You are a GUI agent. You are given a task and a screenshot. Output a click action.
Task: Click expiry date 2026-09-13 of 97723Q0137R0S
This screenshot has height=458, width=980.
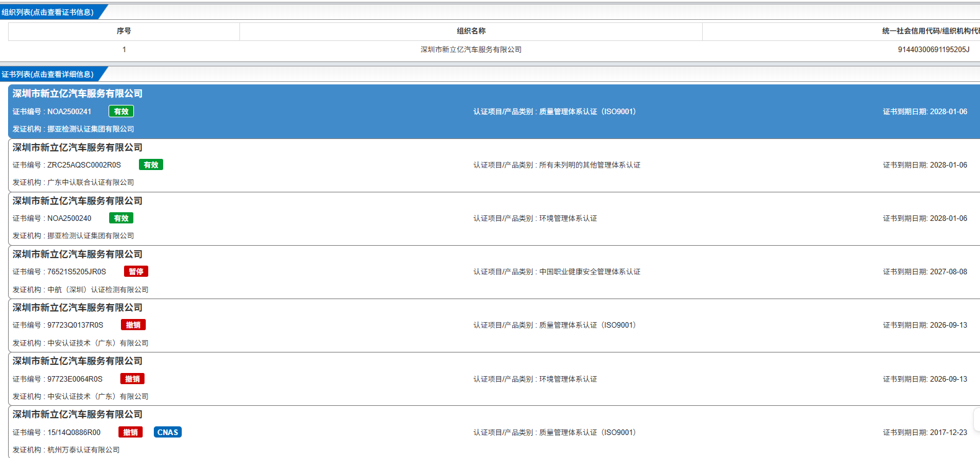coord(948,325)
